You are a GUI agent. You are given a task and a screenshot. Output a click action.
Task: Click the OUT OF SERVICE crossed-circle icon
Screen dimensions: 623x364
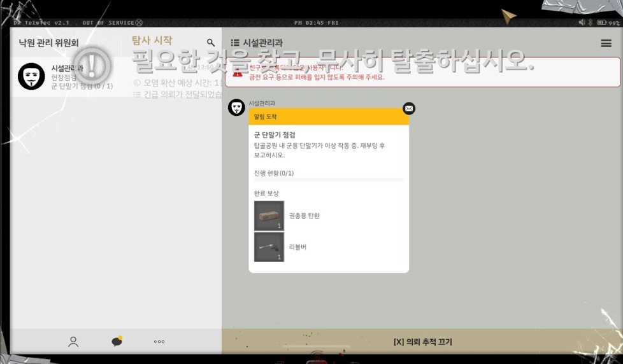pos(139,23)
